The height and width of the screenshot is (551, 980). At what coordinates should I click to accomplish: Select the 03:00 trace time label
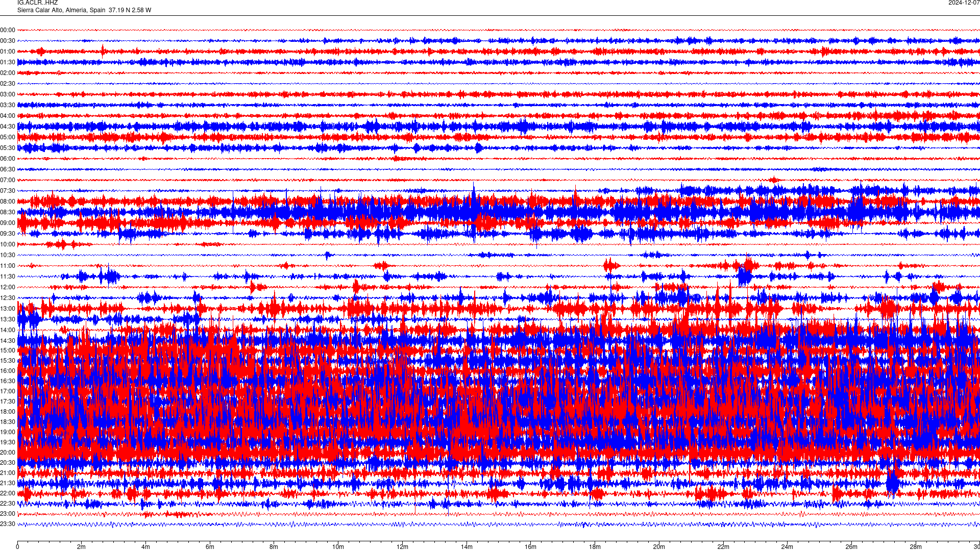coord(8,94)
